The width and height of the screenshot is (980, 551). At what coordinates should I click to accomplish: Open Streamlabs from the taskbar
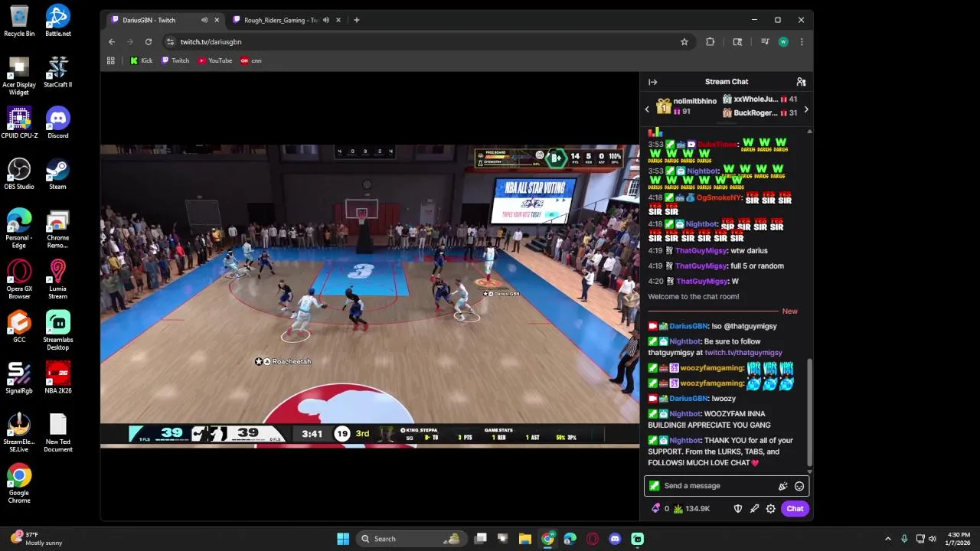[637, 539]
